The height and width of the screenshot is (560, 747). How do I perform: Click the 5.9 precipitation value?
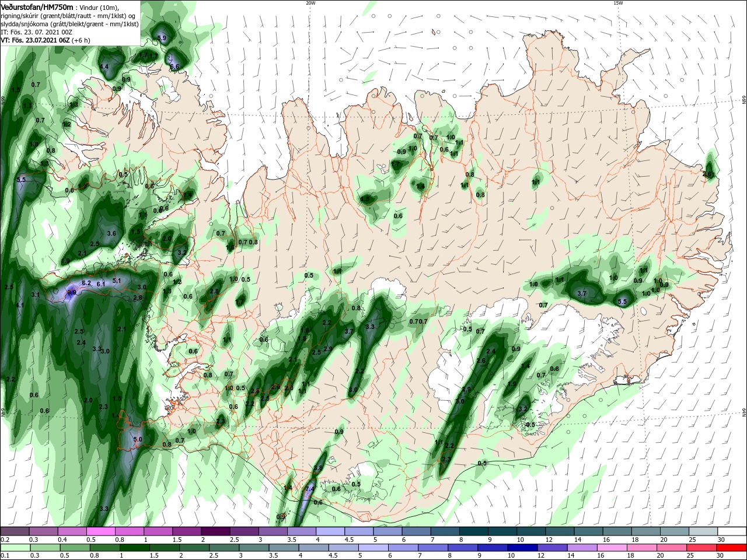click(162, 38)
